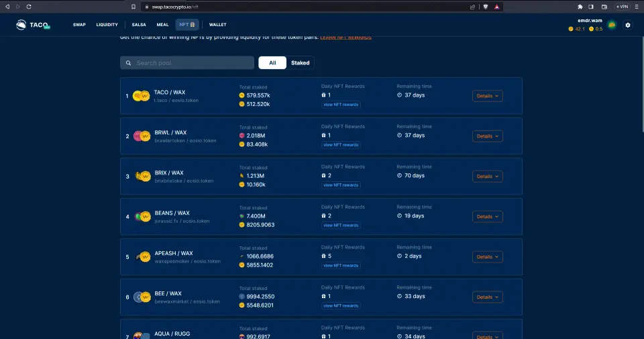Click the 0.5 token balance coin icon
644x339 pixels.
pos(592,29)
